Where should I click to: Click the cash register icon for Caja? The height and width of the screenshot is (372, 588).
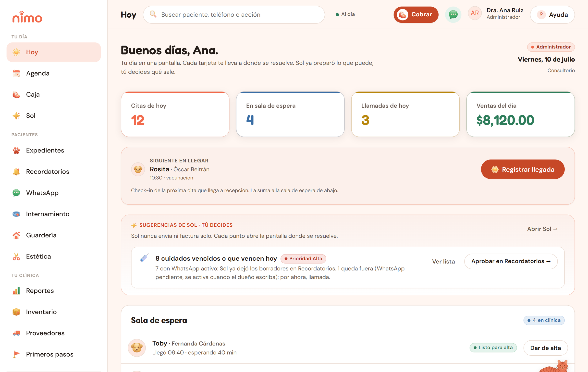[16, 94]
